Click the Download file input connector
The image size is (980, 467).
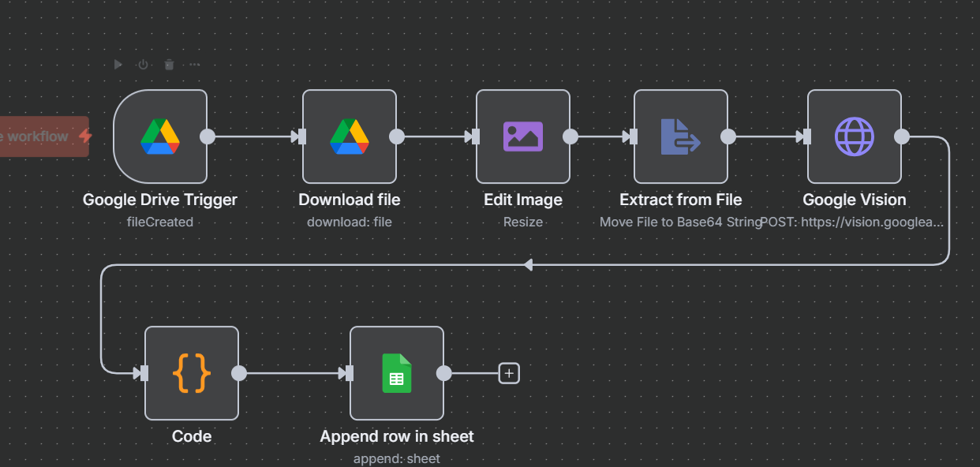301,136
